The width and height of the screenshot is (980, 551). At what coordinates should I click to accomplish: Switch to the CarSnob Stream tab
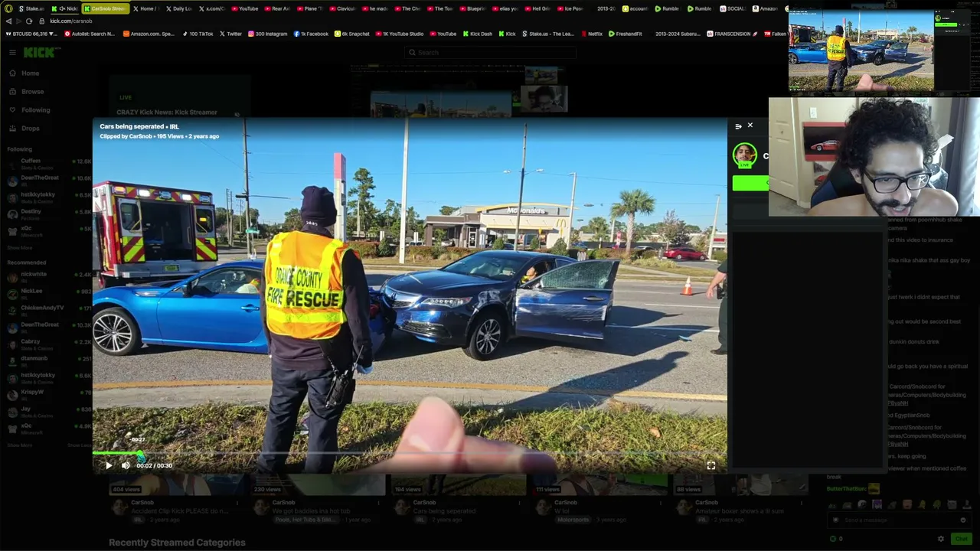[x=104, y=8]
